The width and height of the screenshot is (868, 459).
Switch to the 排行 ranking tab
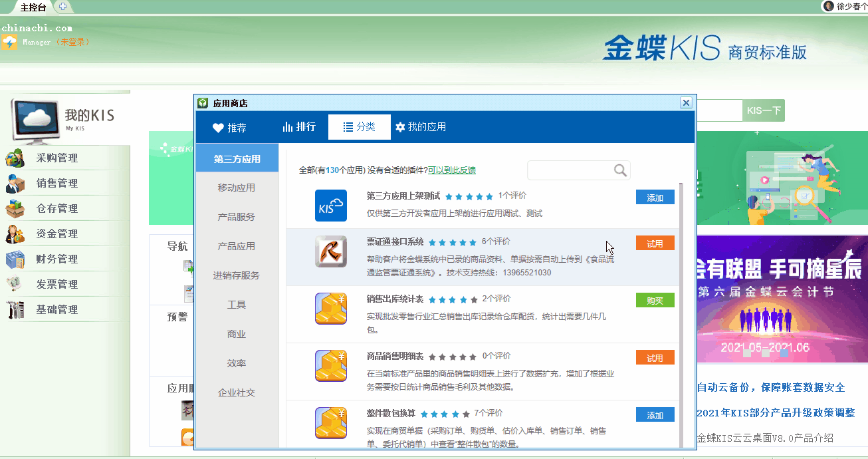coord(298,127)
